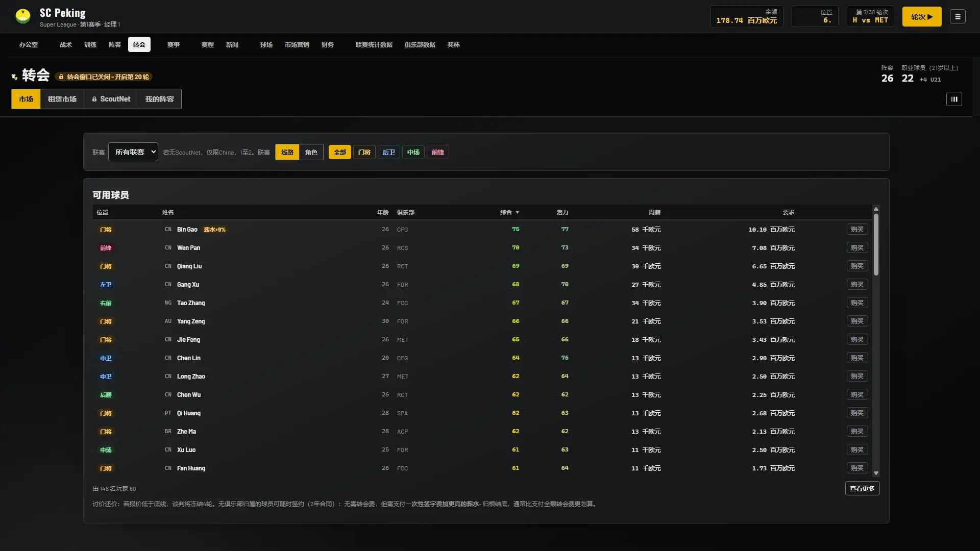The height and width of the screenshot is (551, 980).
Task: Click 购买 for Wen Pan
Action: [x=857, y=248]
